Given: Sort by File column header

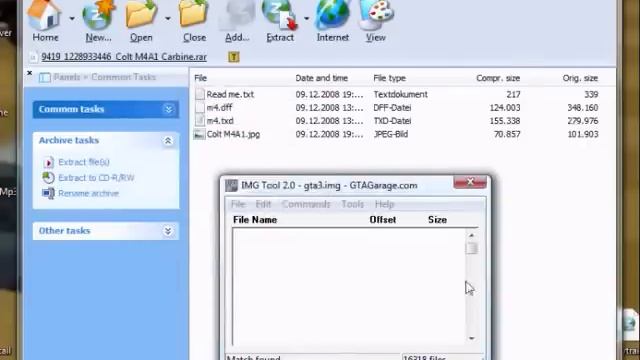Looking at the screenshot, I should (x=200, y=78).
